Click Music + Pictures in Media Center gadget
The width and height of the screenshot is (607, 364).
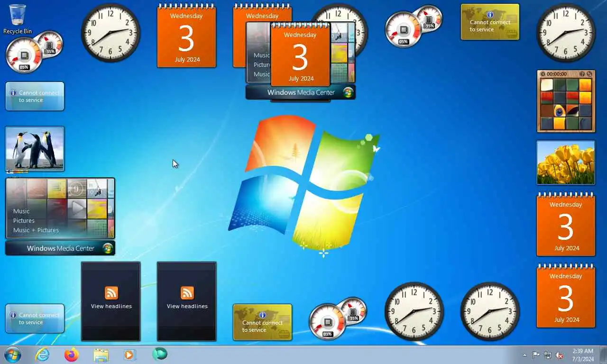coord(36,230)
